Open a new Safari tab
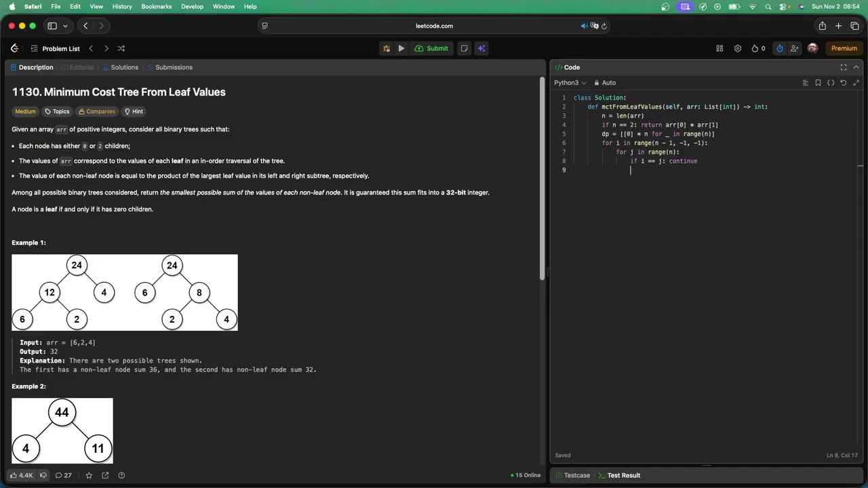The height and width of the screenshot is (488, 868). pos(838,26)
